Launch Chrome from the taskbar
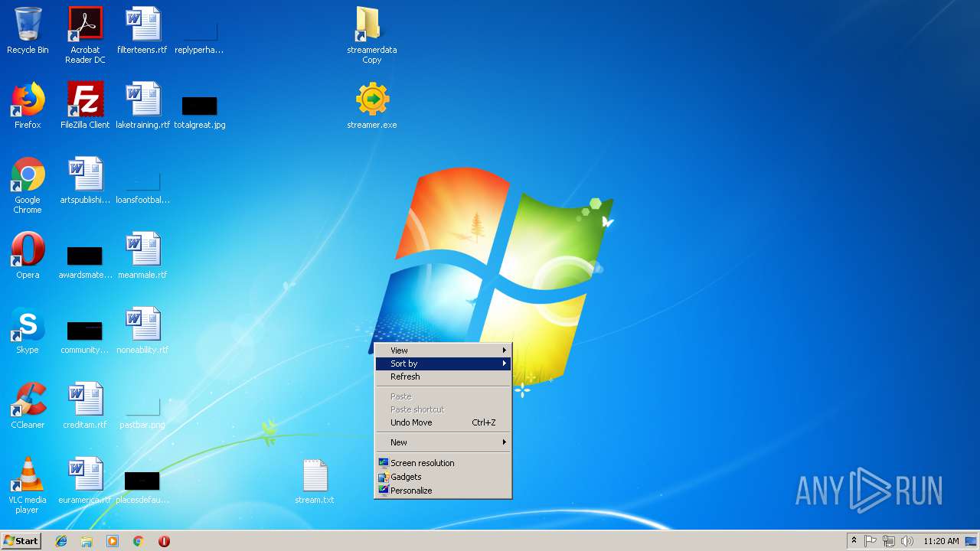Screen dimensions: 980x551 point(139,541)
